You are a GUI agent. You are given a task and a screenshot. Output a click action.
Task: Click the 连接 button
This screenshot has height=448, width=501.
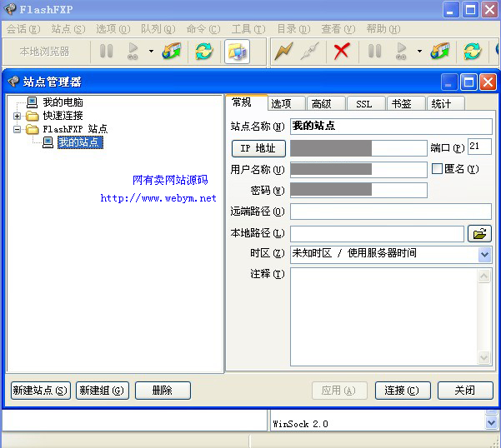click(403, 391)
